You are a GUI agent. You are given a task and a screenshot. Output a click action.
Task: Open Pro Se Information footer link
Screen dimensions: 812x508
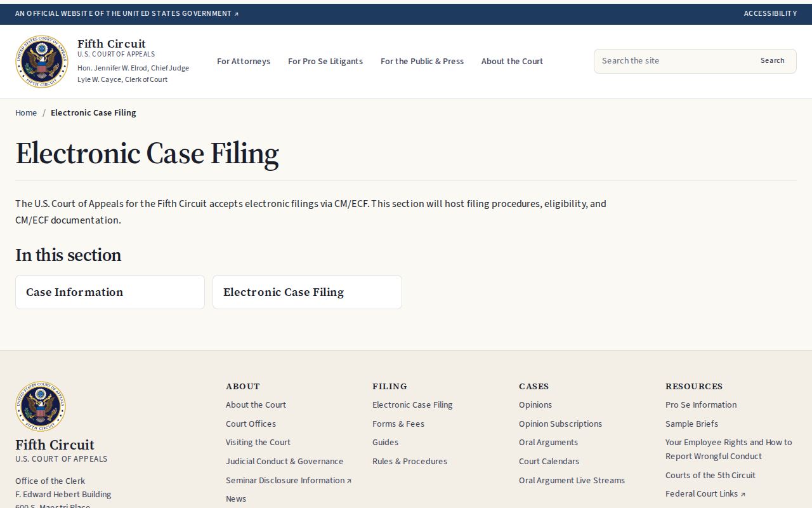click(701, 404)
